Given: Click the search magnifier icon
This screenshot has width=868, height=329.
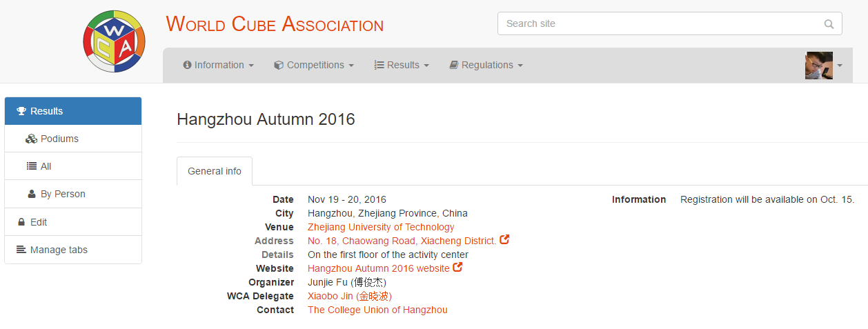Looking at the screenshot, I should pyautogui.click(x=829, y=24).
